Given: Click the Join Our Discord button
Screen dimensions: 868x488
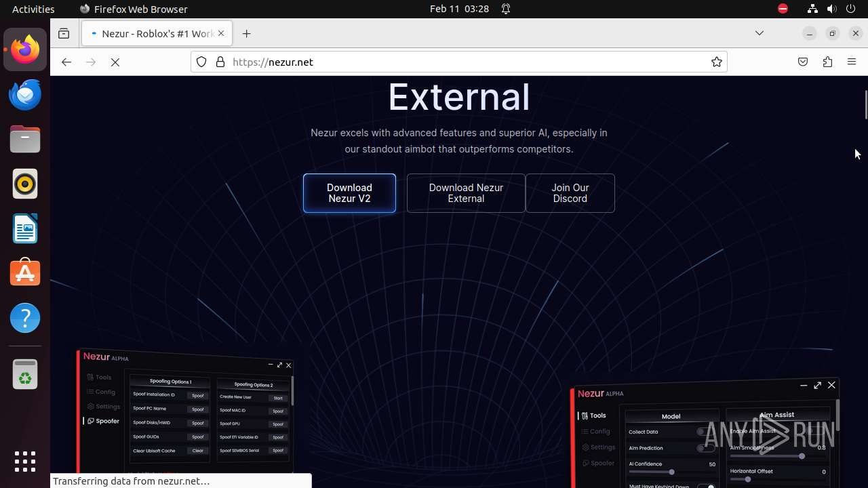Looking at the screenshot, I should point(570,193).
